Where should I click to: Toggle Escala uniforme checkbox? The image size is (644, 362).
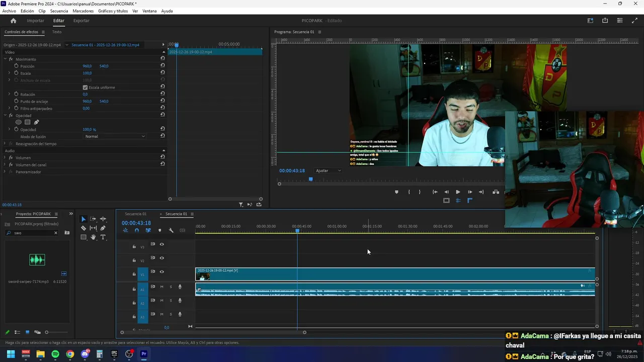click(85, 87)
